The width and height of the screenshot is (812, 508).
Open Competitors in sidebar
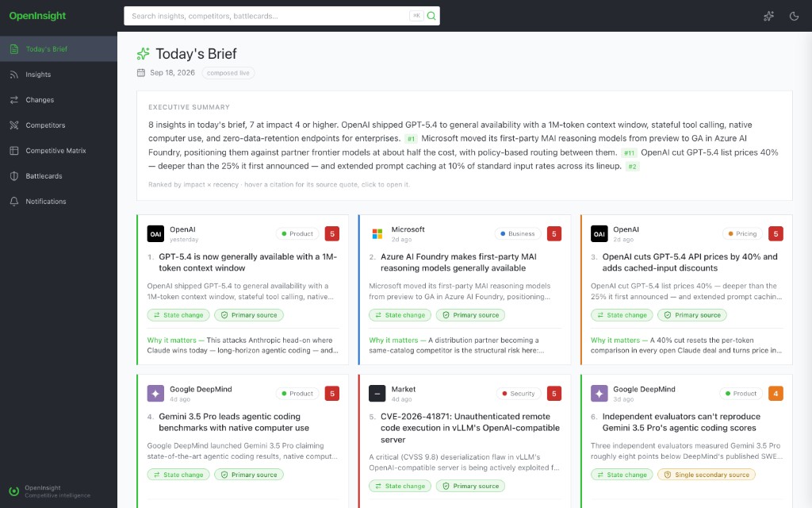pyautogui.click(x=59, y=125)
